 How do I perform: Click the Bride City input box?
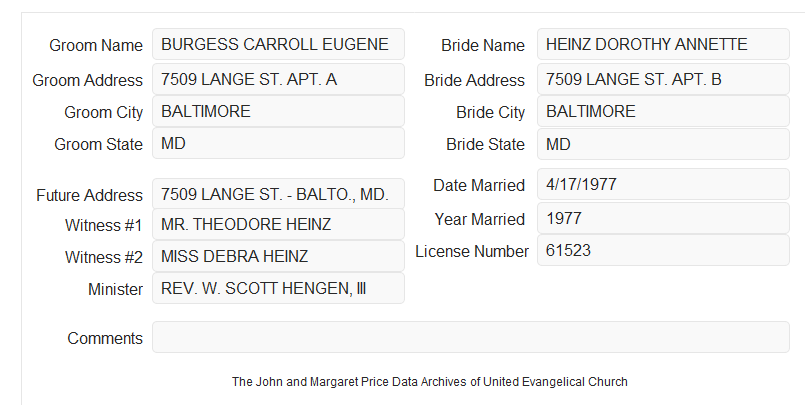click(x=663, y=111)
